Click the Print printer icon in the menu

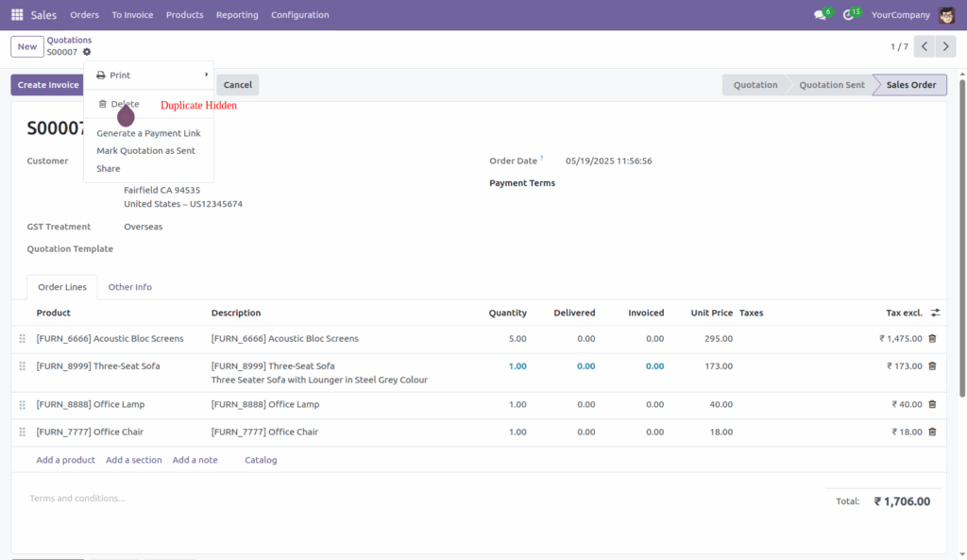click(104, 75)
